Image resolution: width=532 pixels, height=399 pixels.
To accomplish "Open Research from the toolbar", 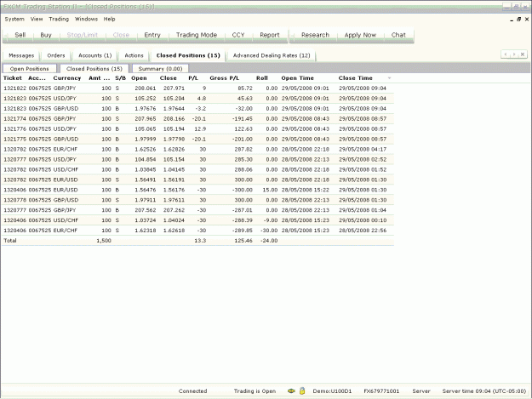I will point(315,35).
